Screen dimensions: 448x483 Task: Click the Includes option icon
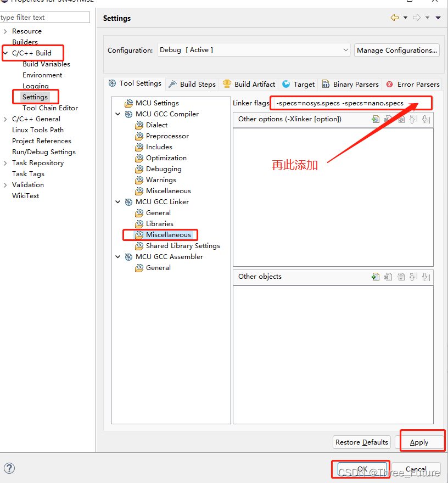[139, 147]
